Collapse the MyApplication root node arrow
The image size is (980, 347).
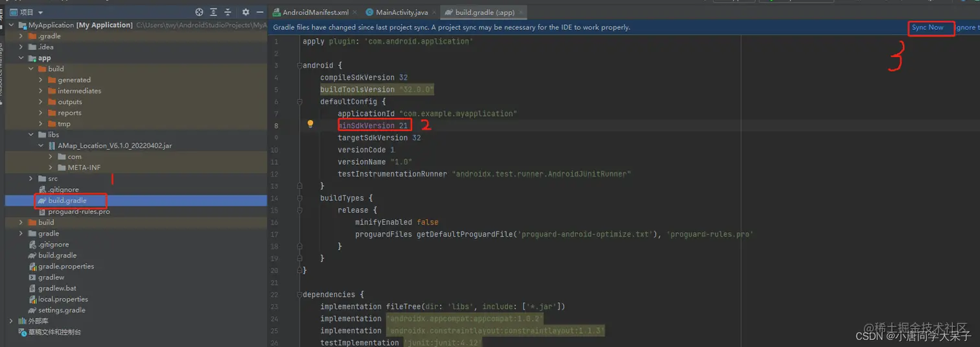[12, 25]
